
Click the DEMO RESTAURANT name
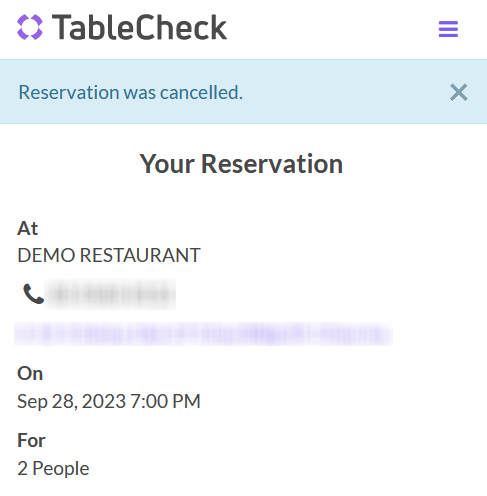109,255
